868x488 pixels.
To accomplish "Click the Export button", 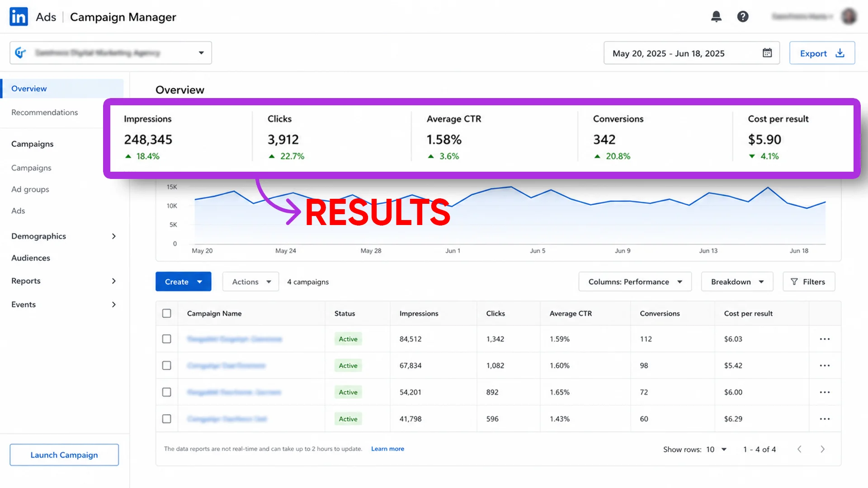I will tap(822, 53).
